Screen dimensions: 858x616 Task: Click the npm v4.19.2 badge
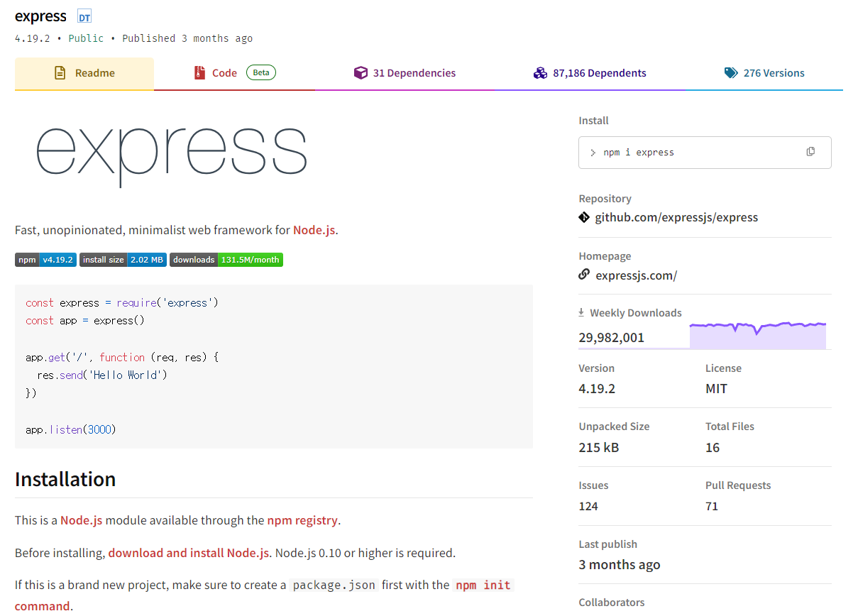pos(45,260)
